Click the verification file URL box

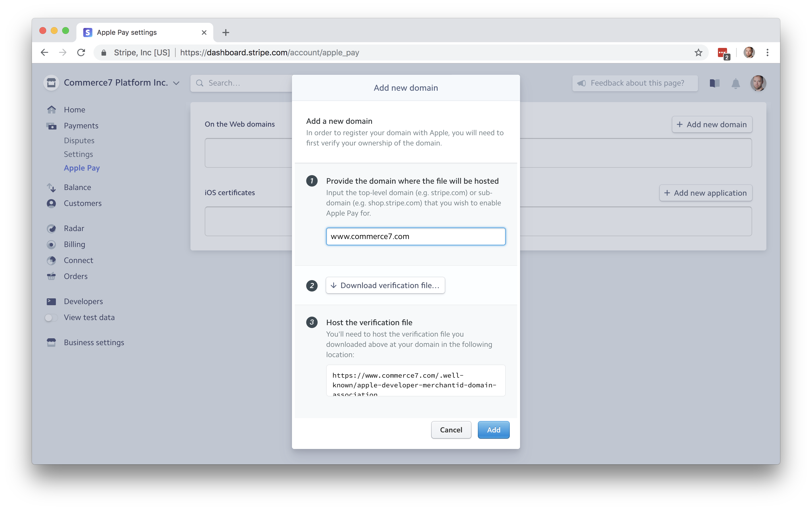(415, 381)
